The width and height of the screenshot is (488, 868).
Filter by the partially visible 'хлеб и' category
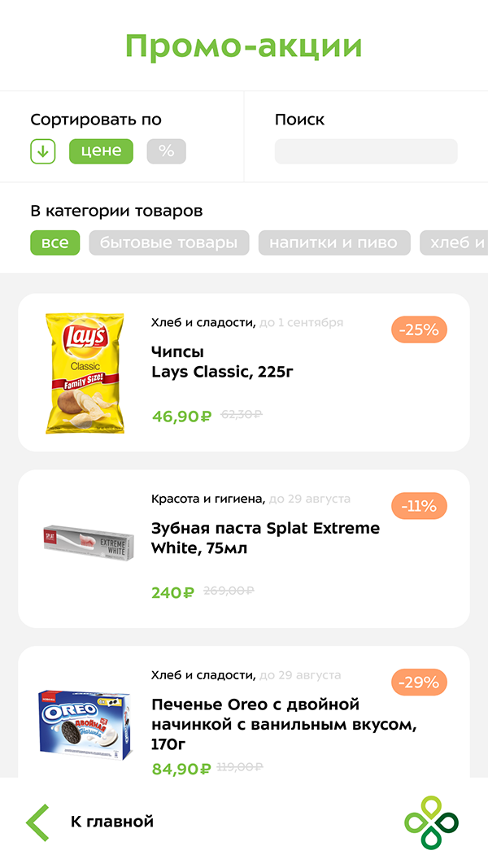(455, 243)
